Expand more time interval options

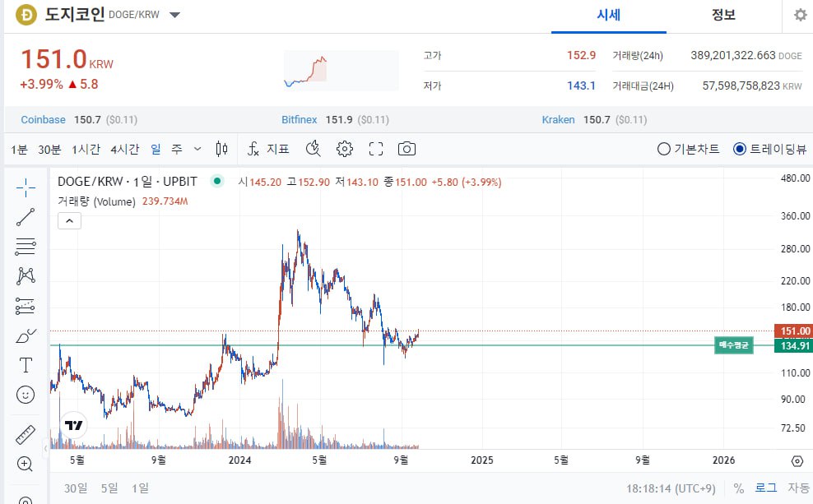(x=197, y=149)
